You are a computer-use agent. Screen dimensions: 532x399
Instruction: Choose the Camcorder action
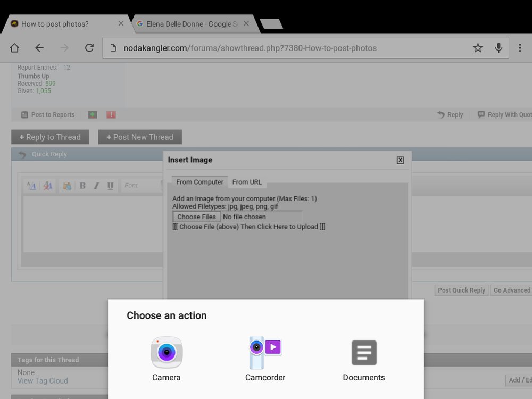pyautogui.click(x=265, y=358)
